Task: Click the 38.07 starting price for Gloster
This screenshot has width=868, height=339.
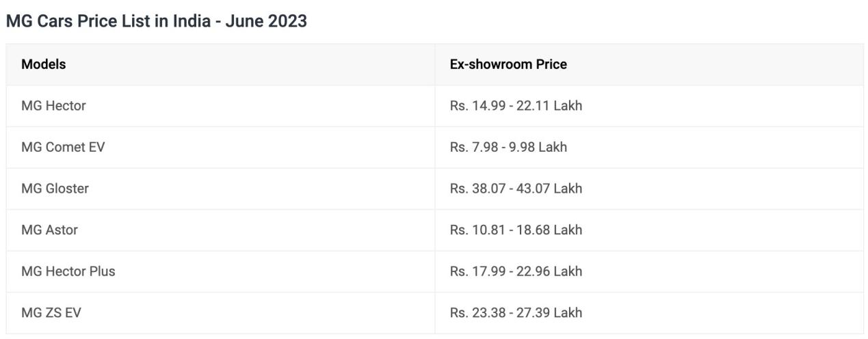Action: pos(488,189)
